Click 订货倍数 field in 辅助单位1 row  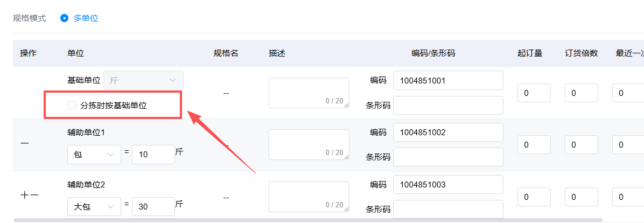coord(581,144)
